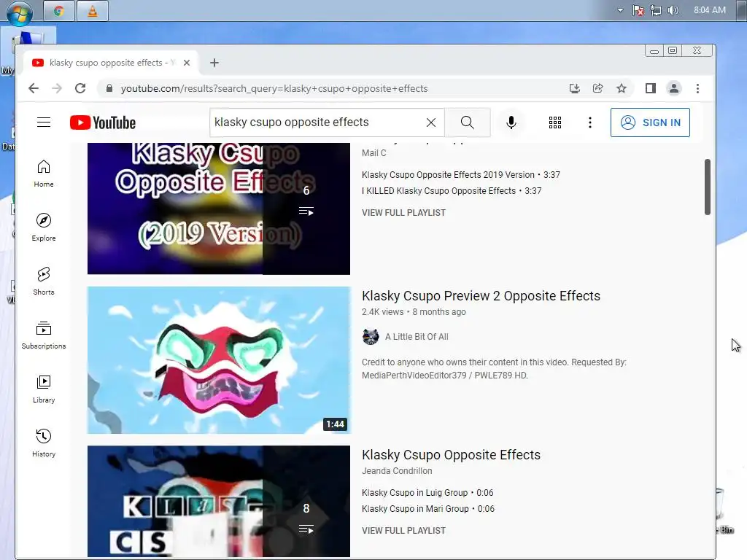The height and width of the screenshot is (560, 747).
Task: Click the magnifier search button
Action: [x=468, y=122]
